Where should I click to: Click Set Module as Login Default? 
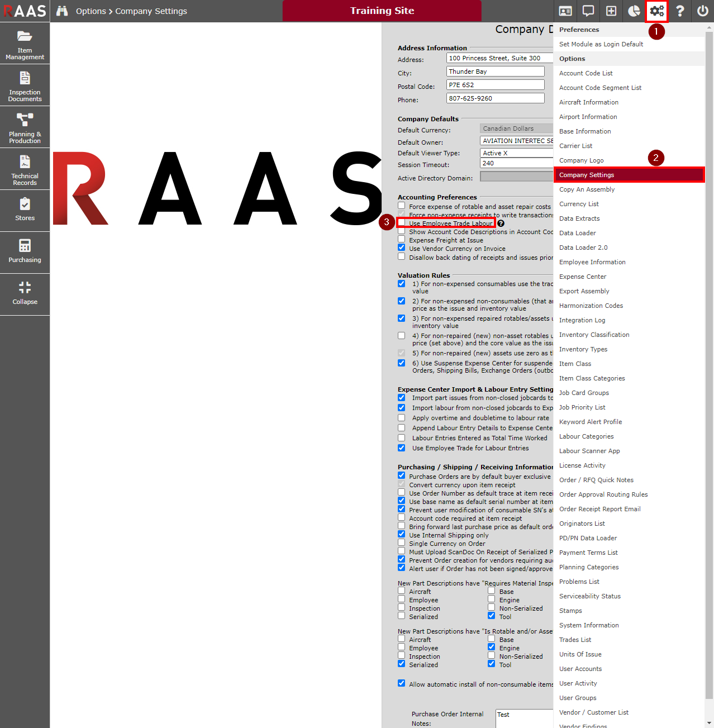[x=601, y=44]
